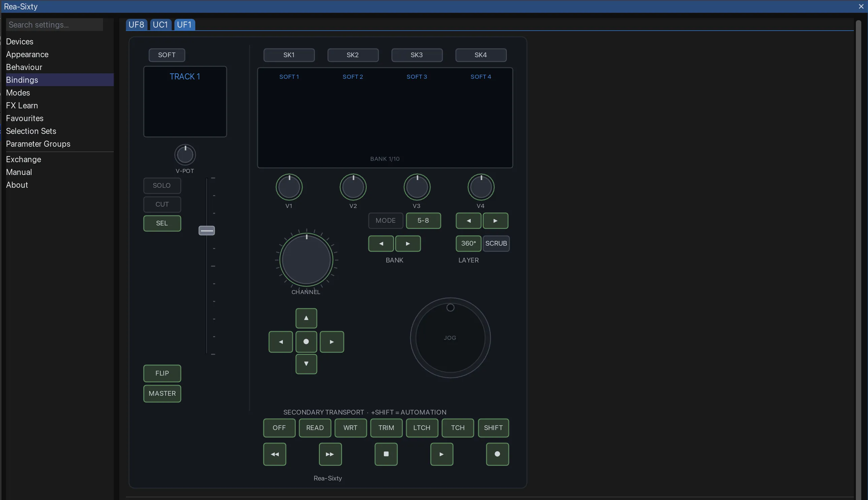Click the LTCH automation button
The height and width of the screenshot is (500, 868).
(422, 428)
